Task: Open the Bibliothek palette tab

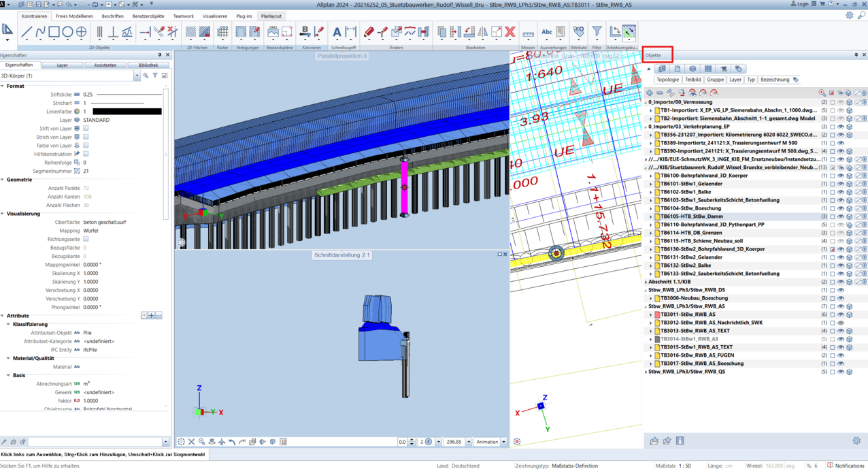Action: pyautogui.click(x=148, y=65)
